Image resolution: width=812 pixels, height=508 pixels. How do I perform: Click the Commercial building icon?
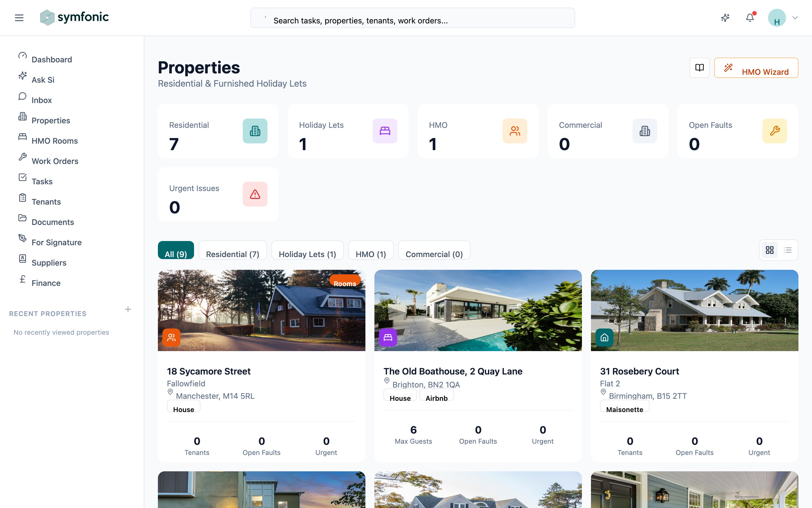point(645,131)
